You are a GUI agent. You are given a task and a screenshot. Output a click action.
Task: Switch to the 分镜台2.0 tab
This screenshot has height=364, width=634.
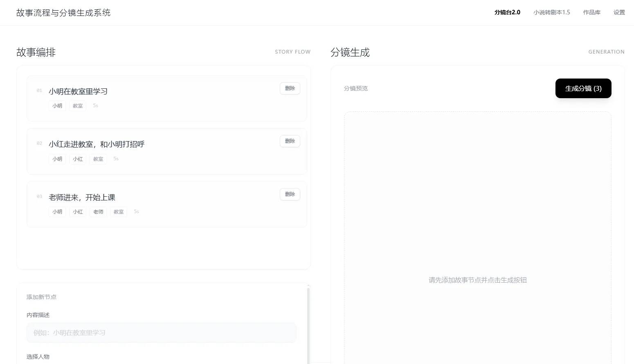506,12
